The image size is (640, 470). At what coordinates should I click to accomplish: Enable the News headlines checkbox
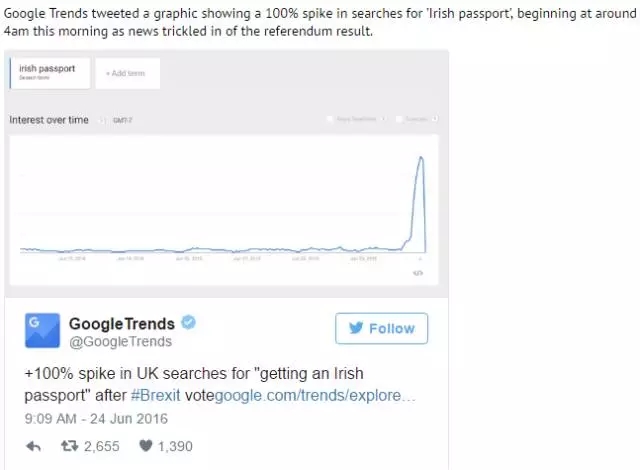point(331,120)
